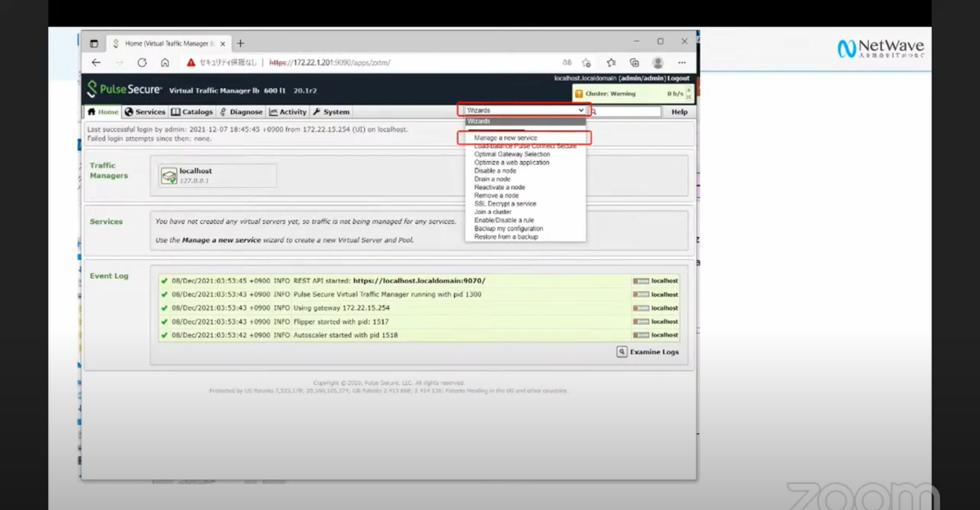This screenshot has width=980, height=510.
Task: Select 'Remove a node' option
Action: 496,195
